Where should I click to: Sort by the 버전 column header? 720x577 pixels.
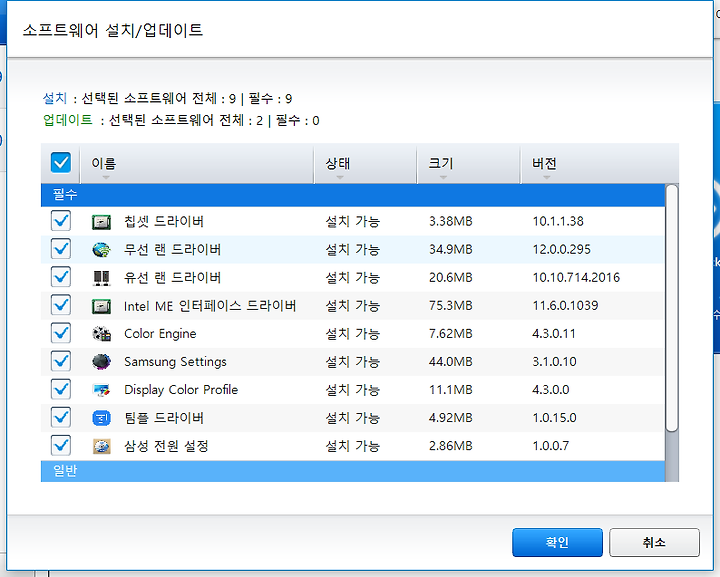pyautogui.click(x=600, y=164)
